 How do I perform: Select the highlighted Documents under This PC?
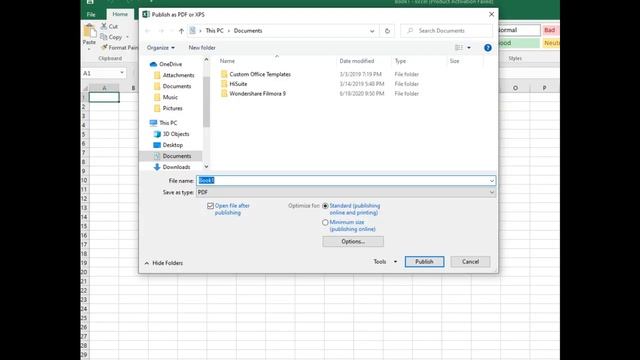(x=172, y=156)
